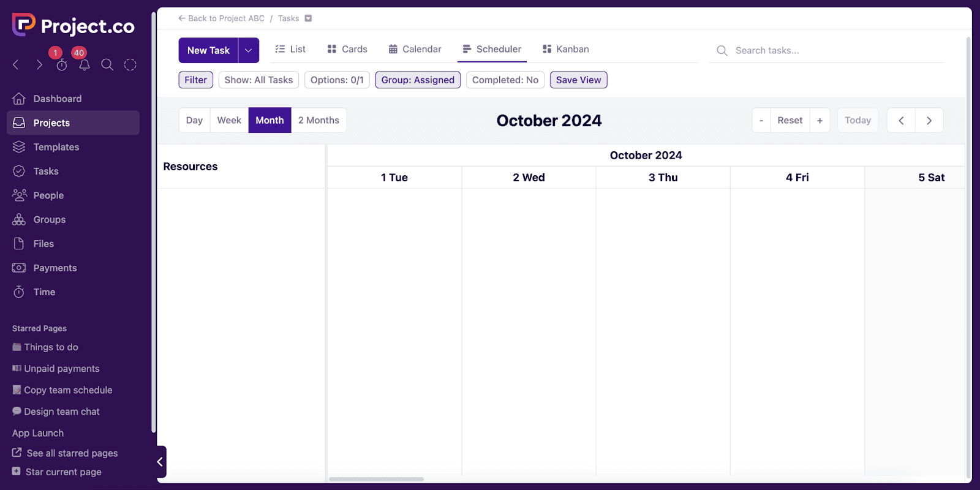
Task: Expand the New Task dropdown arrow
Action: [x=249, y=50]
